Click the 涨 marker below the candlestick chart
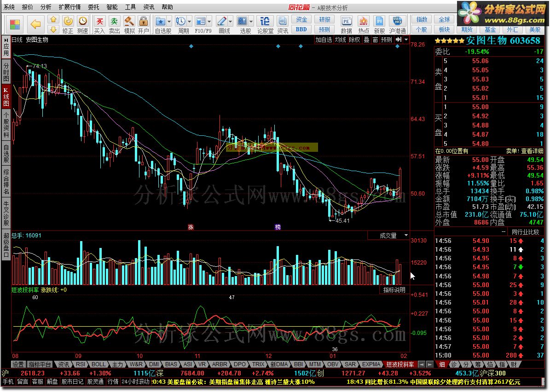This screenshot has height=392, width=550. tap(191, 227)
